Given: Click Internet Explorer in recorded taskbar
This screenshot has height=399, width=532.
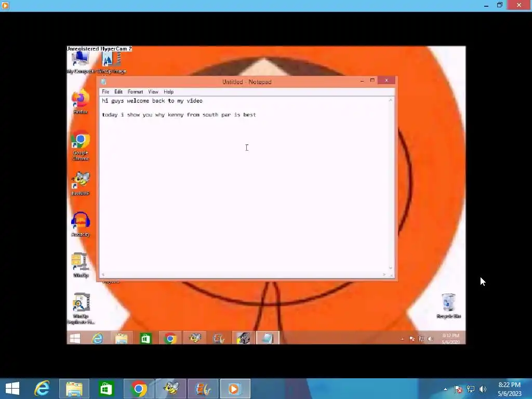Looking at the screenshot, I should [98, 338].
